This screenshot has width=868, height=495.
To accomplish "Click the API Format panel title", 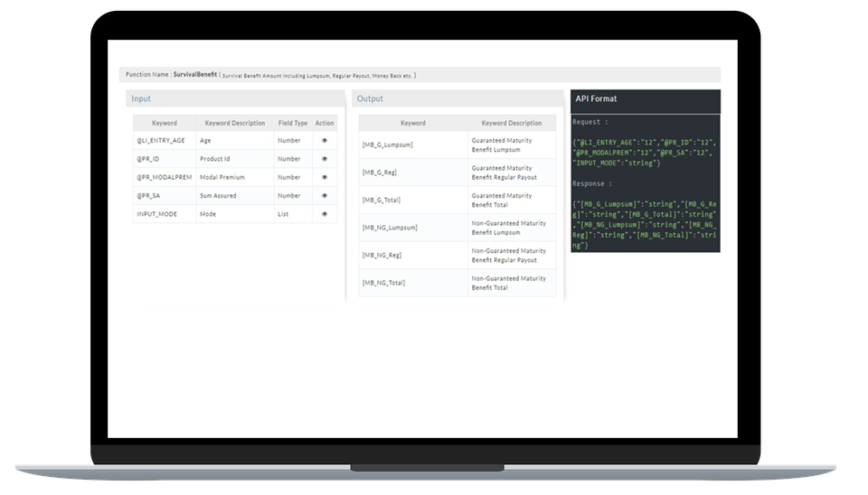I will (596, 98).
